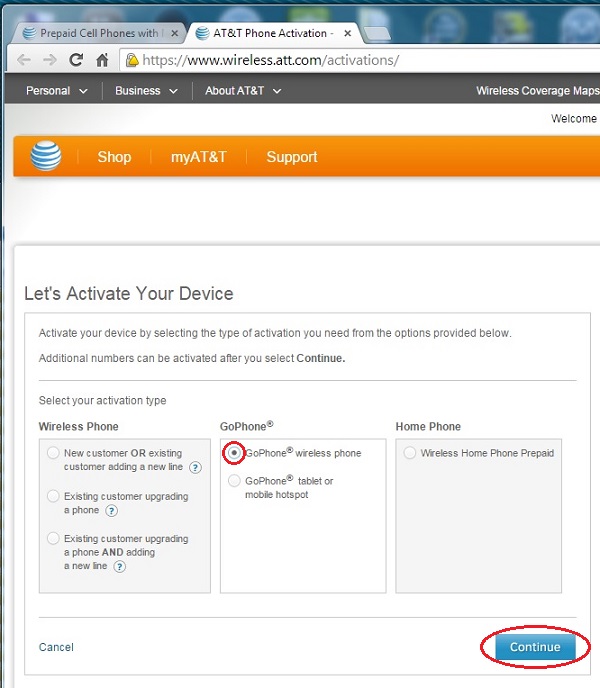Click the Continue button
Image resolution: width=600 pixels, height=688 pixels.
[x=535, y=647]
